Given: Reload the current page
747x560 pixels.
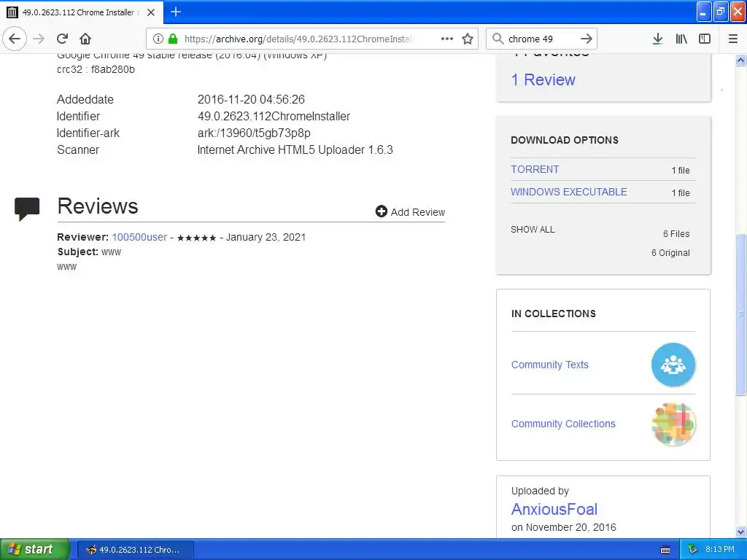Looking at the screenshot, I should [63, 39].
